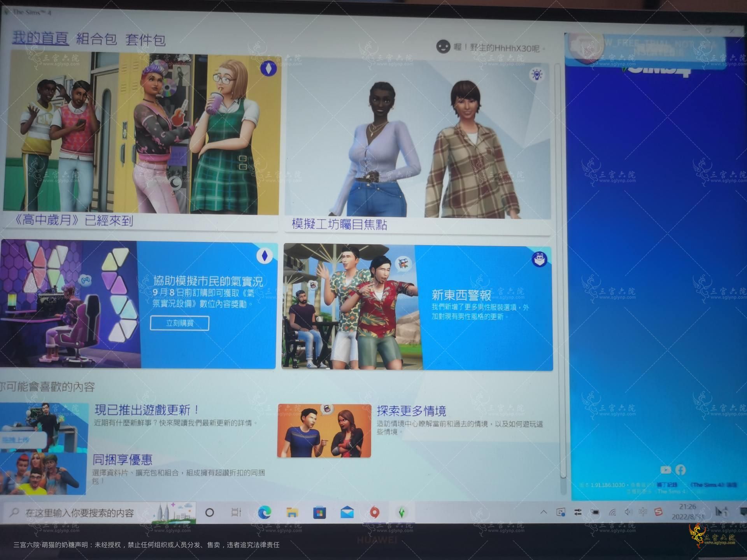The image size is (747, 560).
Task: Expand hidden system tray icons chevron
Action: click(544, 512)
